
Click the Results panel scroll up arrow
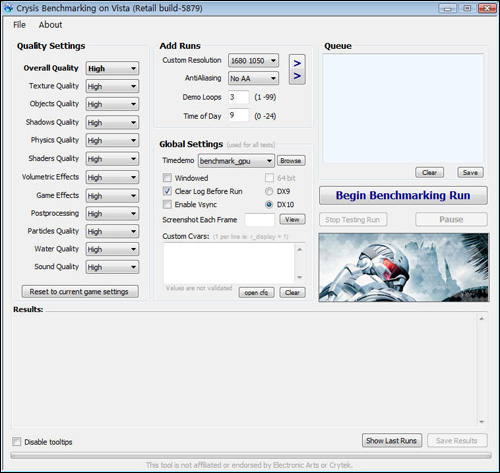click(x=482, y=319)
